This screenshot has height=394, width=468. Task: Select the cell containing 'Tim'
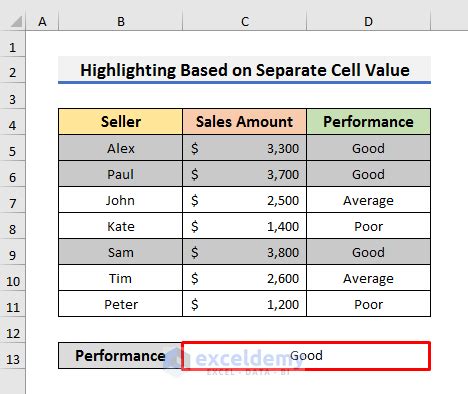[121, 278]
